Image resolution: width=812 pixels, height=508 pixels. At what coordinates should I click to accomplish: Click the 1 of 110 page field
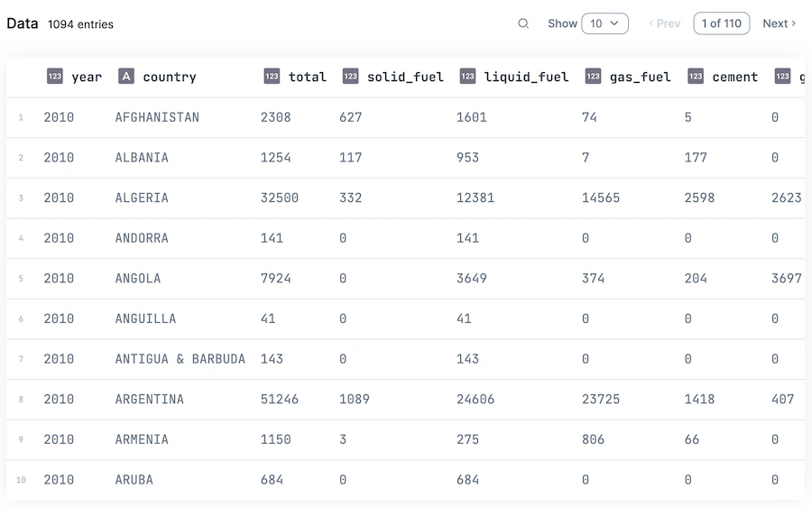[722, 23]
